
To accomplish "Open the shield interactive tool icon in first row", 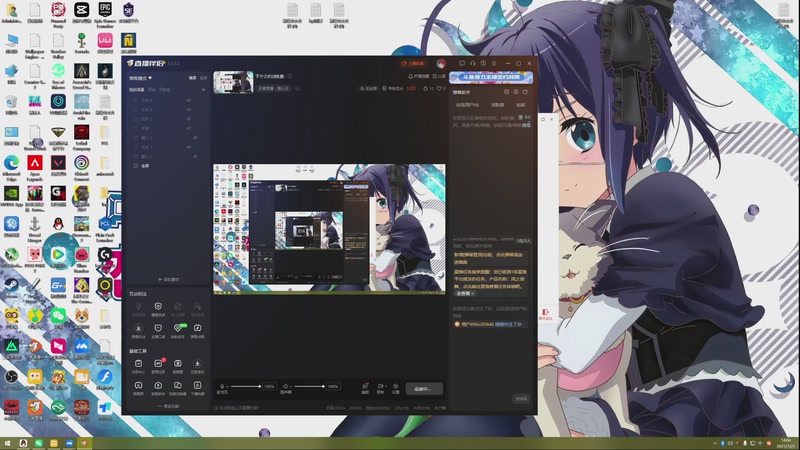I will click(158, 308).
